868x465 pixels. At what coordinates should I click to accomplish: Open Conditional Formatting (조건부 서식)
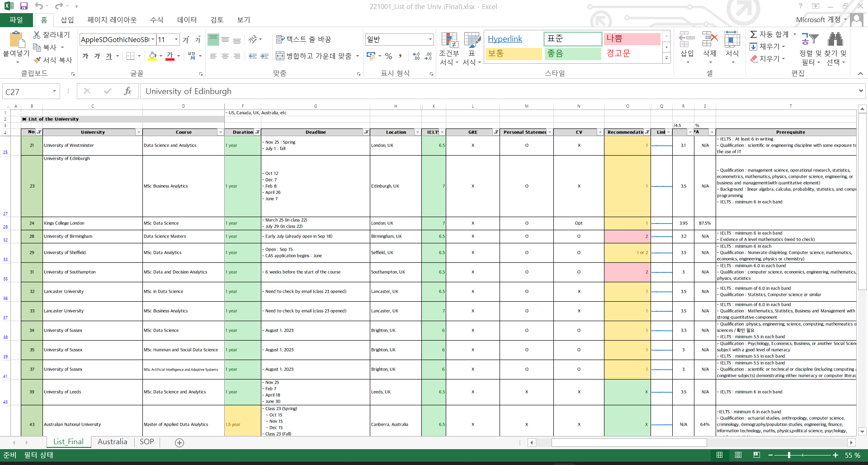449,49
